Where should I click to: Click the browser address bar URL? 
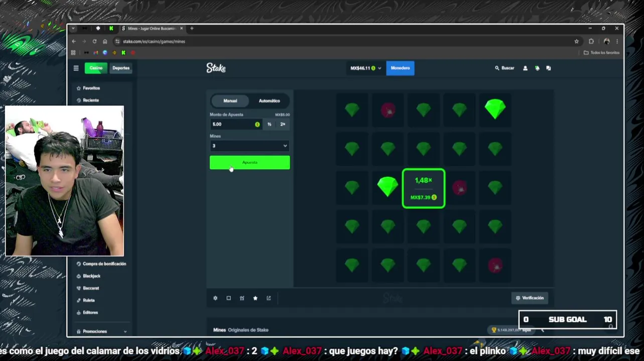[154, 42]
